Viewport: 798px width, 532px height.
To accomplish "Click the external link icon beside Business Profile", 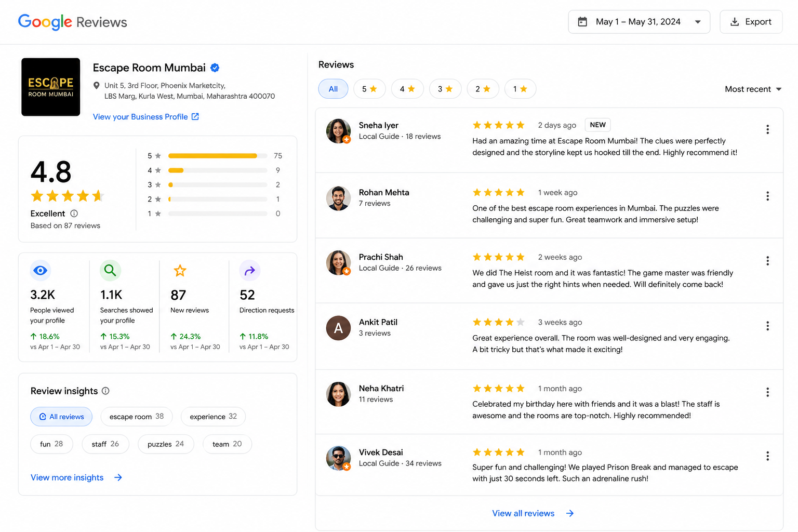I will click(x=195, y=116).
